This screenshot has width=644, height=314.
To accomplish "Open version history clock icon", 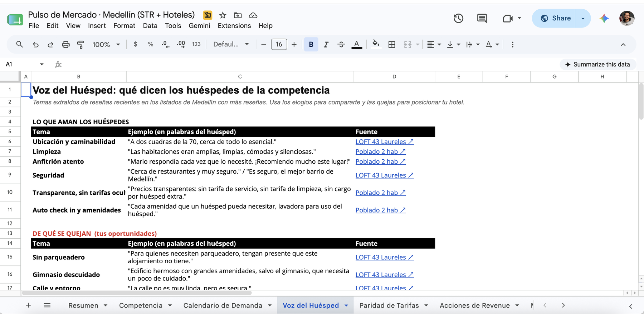I will click(x=458, y=18).
